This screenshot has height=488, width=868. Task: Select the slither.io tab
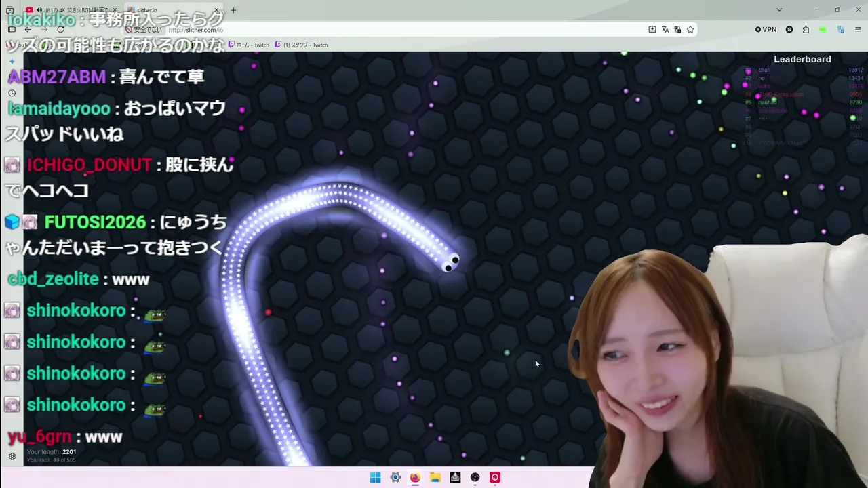click(x=173, y=10)
